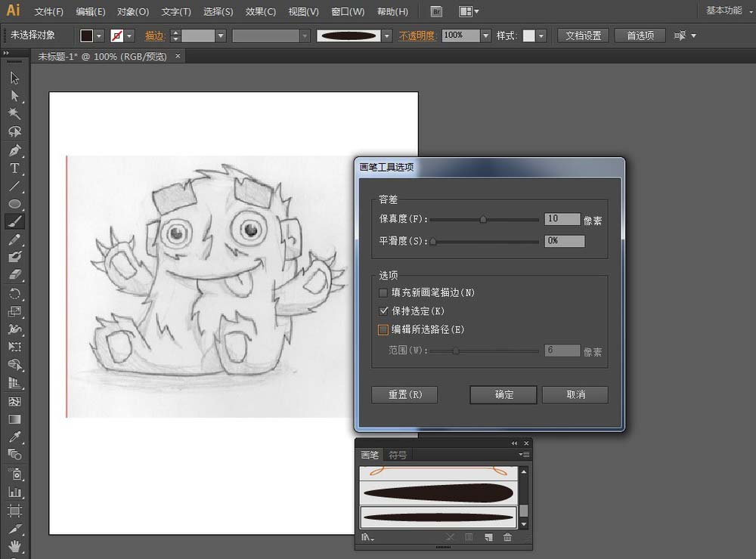The width and height of the screenshot is (756, 559).
Task: Switch to the 符号 tab
Action: click(x=398, y=455)
